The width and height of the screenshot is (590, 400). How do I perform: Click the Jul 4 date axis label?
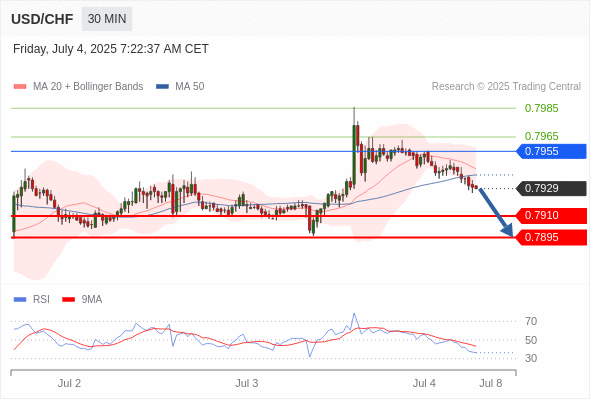[424, 383]
